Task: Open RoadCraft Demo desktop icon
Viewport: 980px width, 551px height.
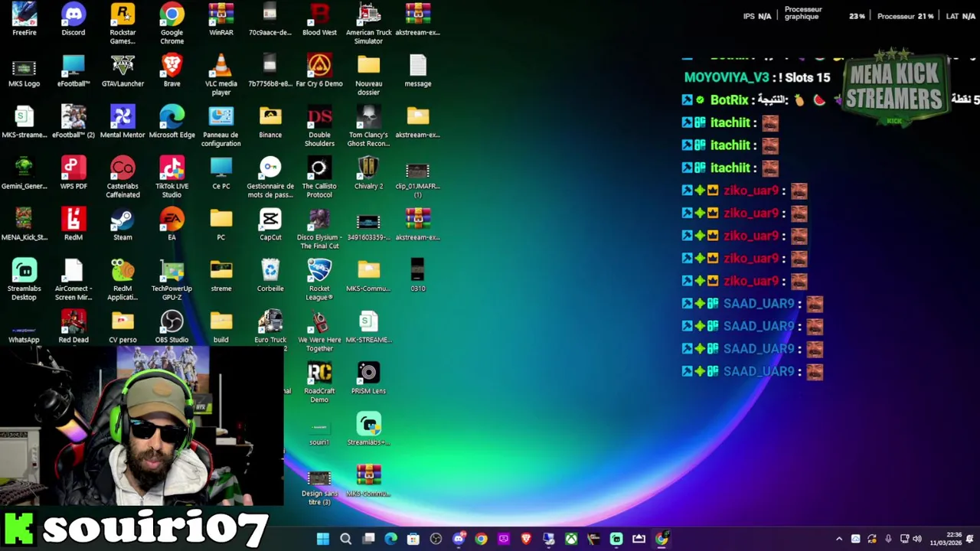Action: pos(319,382)
